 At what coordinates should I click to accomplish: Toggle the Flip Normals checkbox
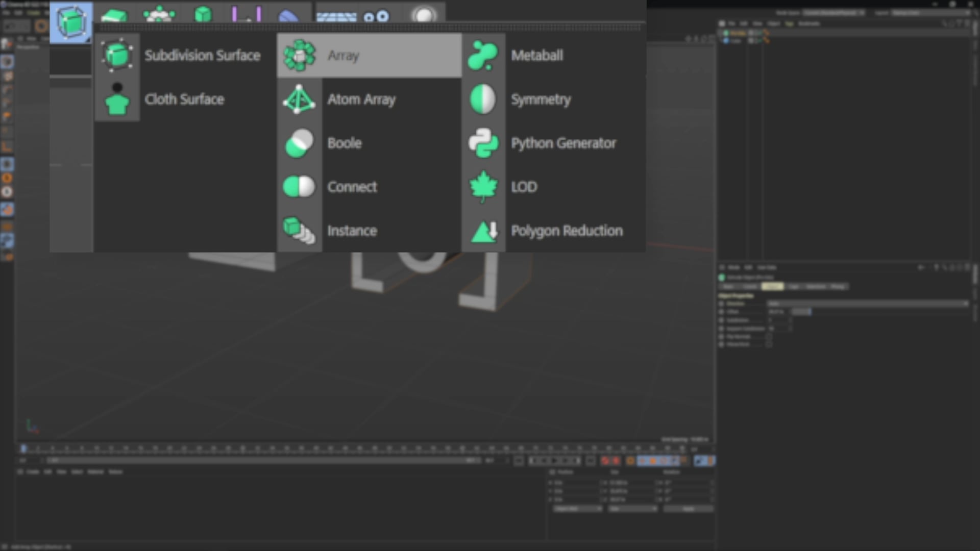(769, 337)
